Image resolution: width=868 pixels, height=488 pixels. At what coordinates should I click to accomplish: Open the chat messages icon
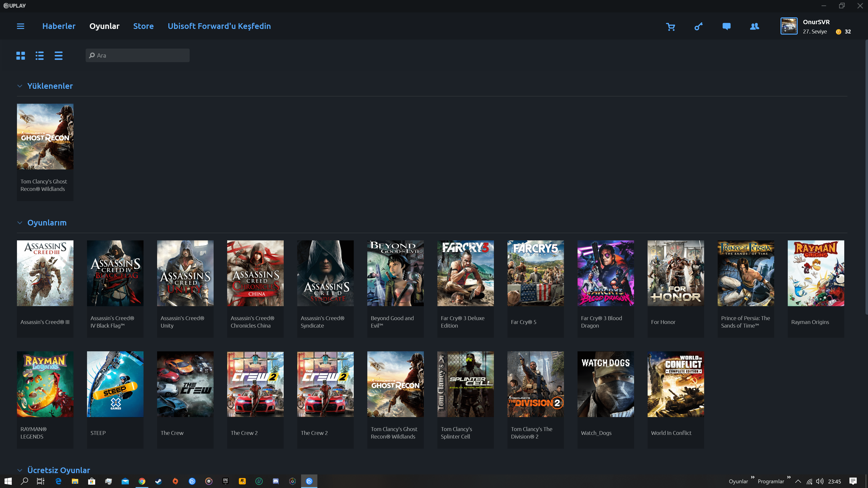coord(726,26)
